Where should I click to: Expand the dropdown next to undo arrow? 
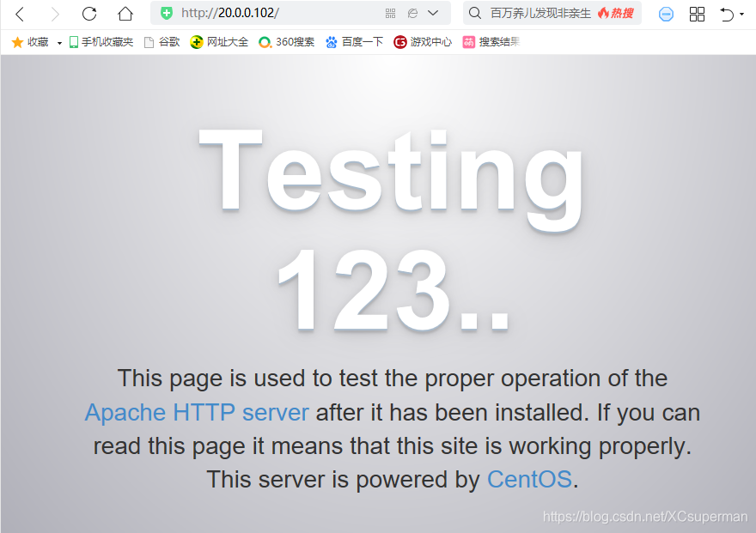[741, 14]
